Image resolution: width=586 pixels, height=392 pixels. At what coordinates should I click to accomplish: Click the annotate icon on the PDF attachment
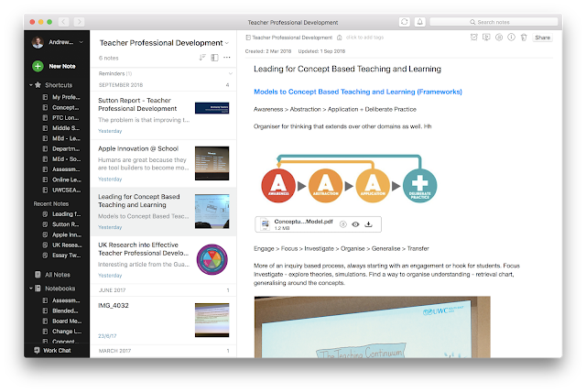(x=342, y=224)
